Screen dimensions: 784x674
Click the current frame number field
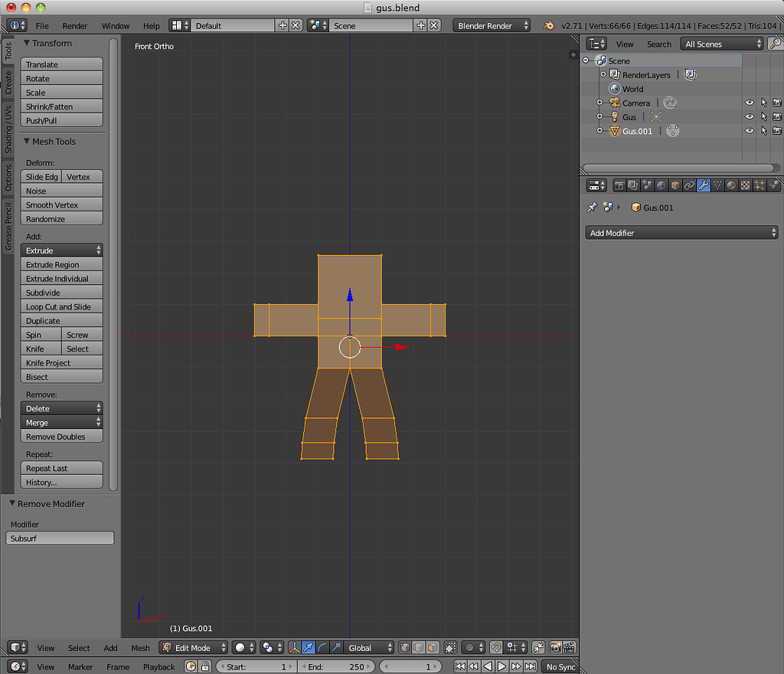pyautogui.click(x=410, y=666)
